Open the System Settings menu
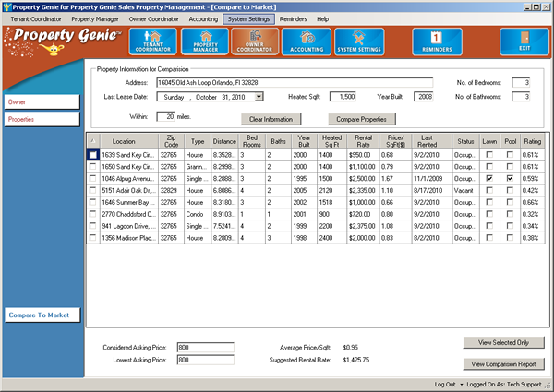The width and height of the screenshot is (554, 392). (x=248, y=19)
